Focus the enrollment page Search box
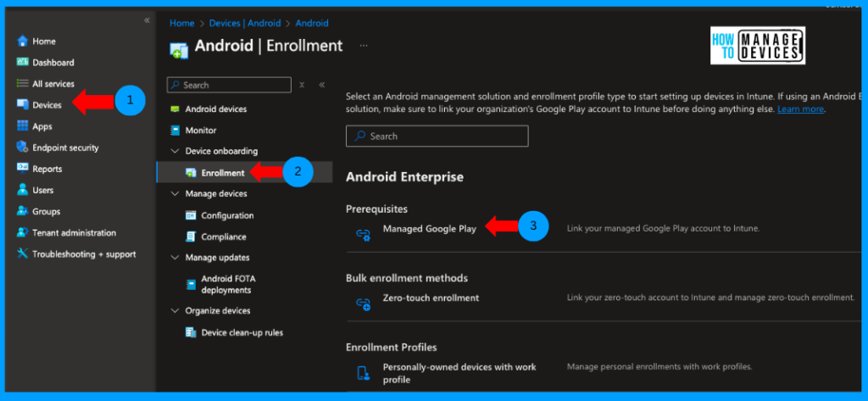The height and width of the screenshot is (401, 868). 437,136
